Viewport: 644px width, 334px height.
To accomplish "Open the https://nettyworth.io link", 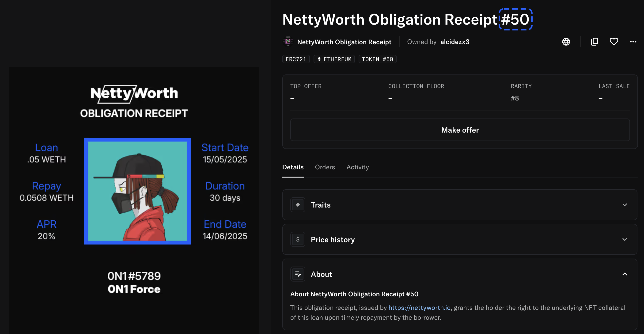I will click(x=419, y=308).
